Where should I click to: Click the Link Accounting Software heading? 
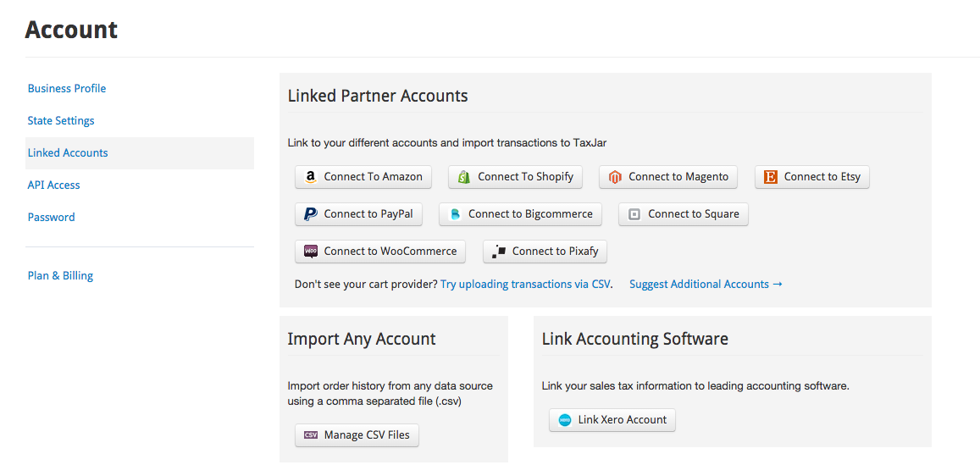(x=635, y=339)
